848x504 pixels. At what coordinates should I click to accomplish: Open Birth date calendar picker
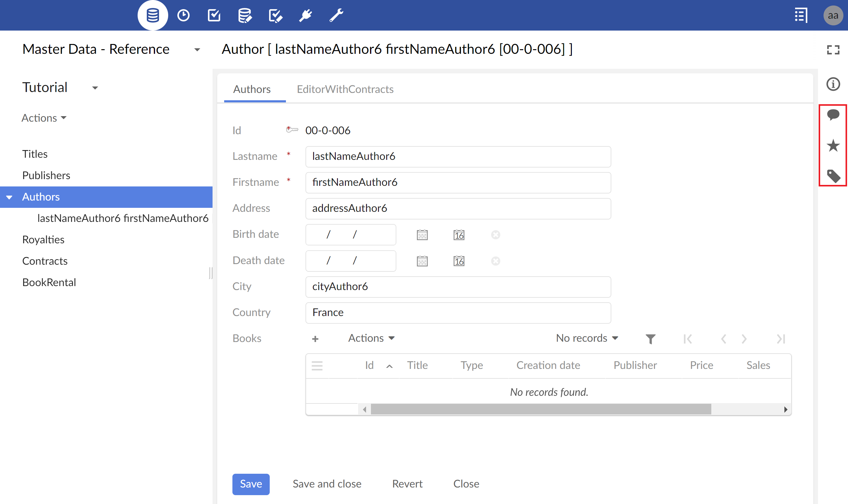click(422, 235)
